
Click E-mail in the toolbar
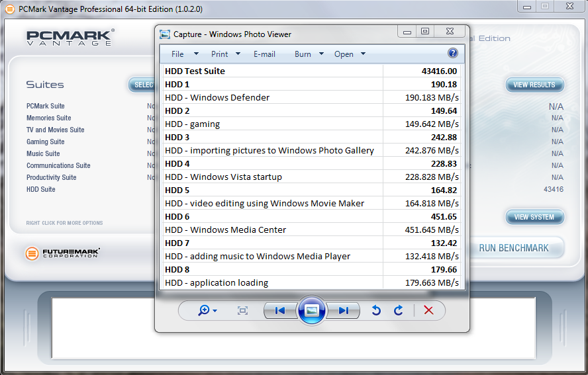click(x=264, y=54)
